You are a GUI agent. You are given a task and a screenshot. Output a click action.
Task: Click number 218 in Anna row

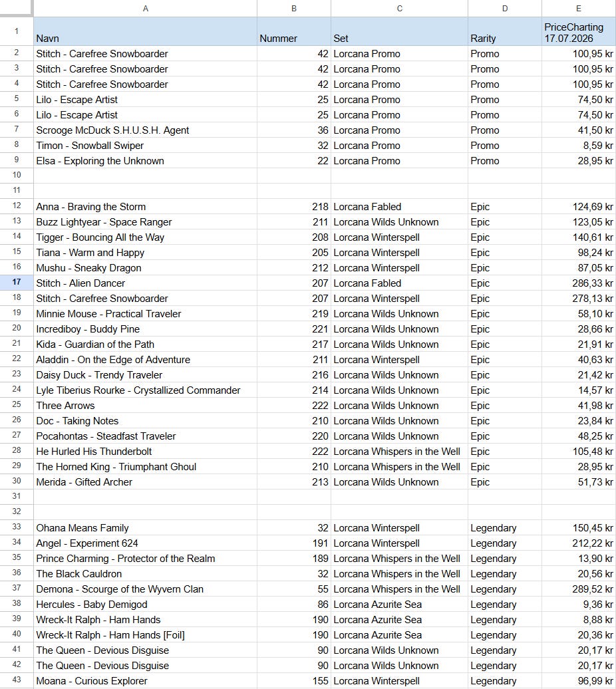pos(294,207)
